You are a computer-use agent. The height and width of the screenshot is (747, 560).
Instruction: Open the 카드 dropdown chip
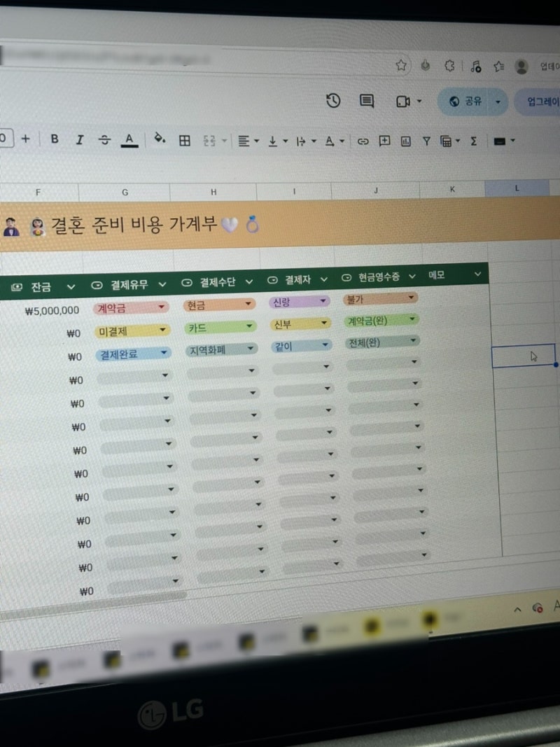click(220, 327)
